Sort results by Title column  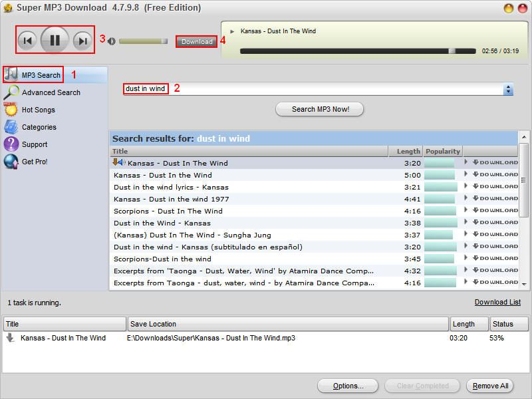(x=249, y=152)
